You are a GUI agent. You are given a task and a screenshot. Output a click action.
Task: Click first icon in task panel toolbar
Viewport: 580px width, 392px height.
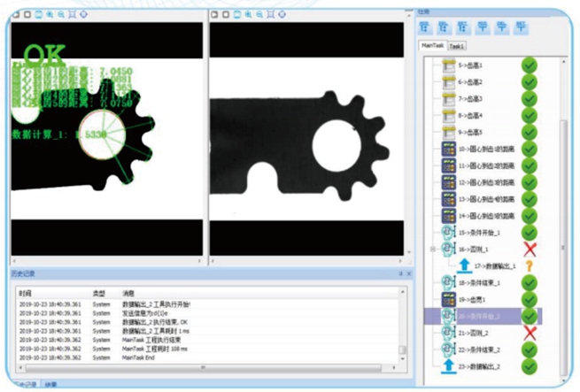point(424,27)
